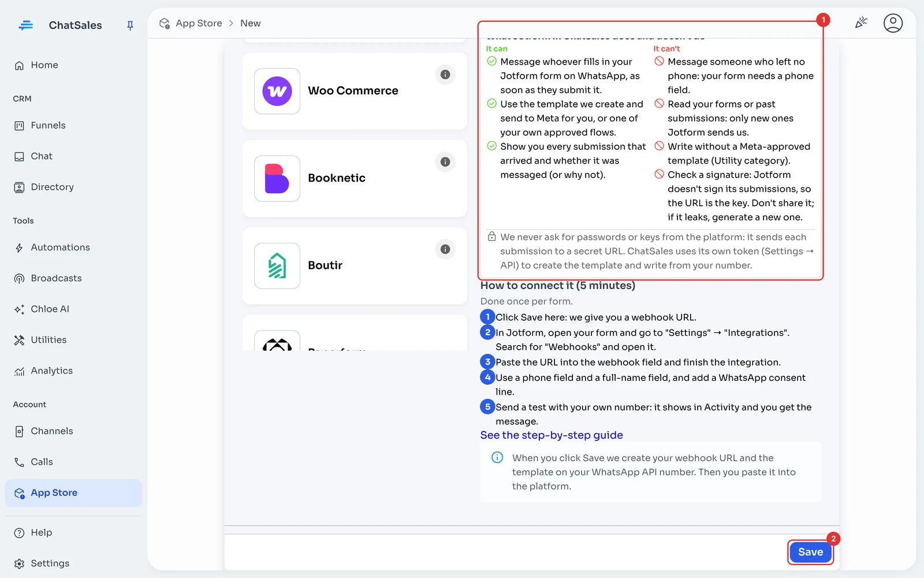Click the App Store breadcrumb link

click(199, 23)
